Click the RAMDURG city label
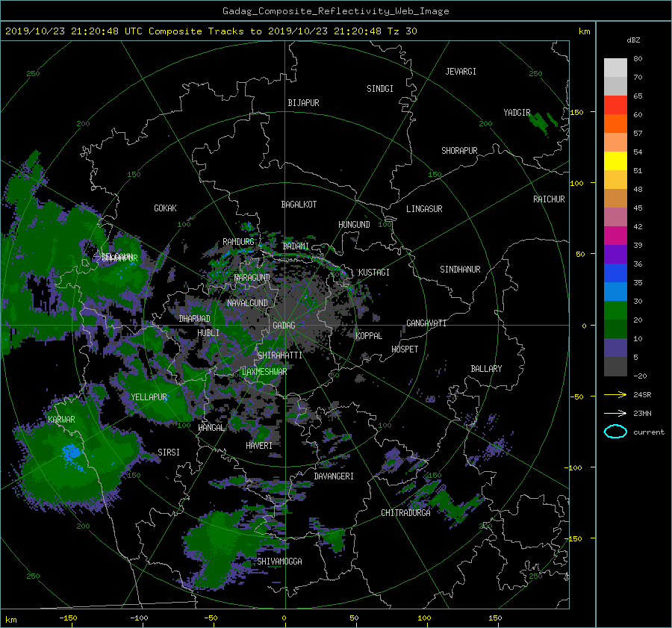The height and width of the screenshot is (628, 672). coord(238,242)
